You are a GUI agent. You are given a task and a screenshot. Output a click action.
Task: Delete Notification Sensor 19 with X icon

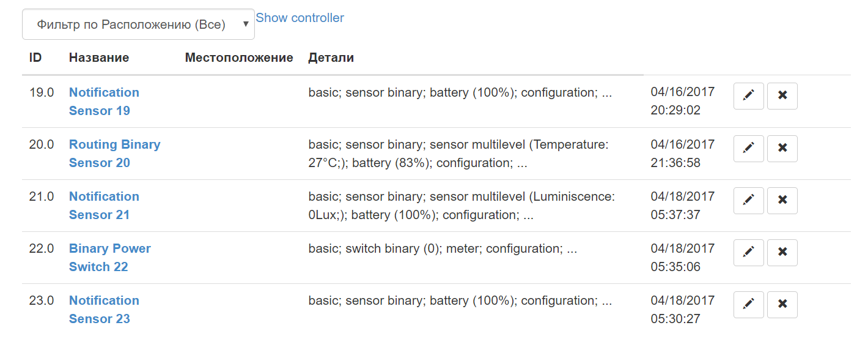[782, 96]
